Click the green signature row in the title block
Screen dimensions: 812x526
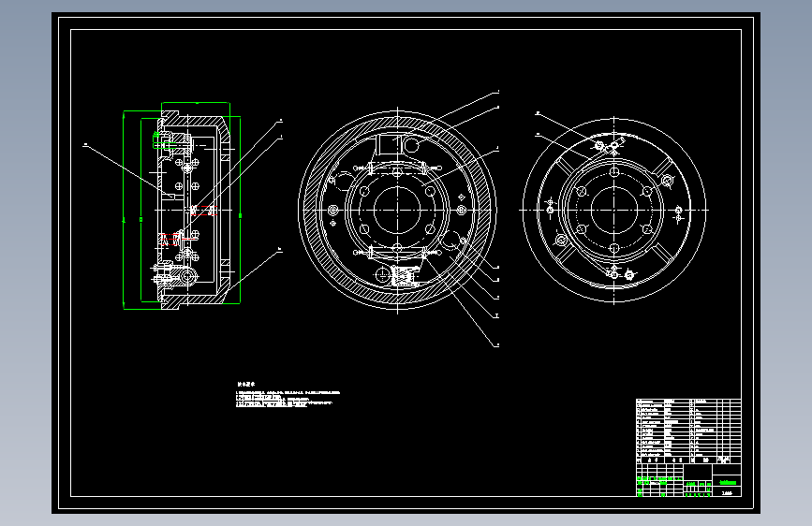[x=658, y=479]
